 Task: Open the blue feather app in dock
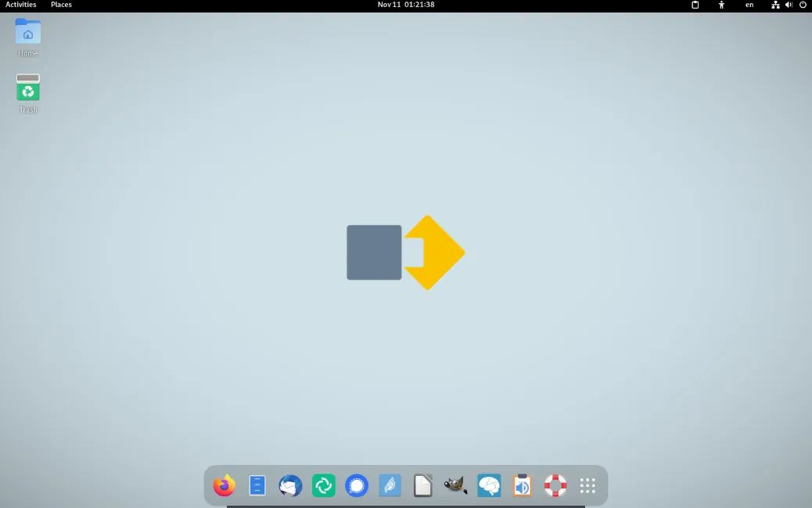(390, 485)
